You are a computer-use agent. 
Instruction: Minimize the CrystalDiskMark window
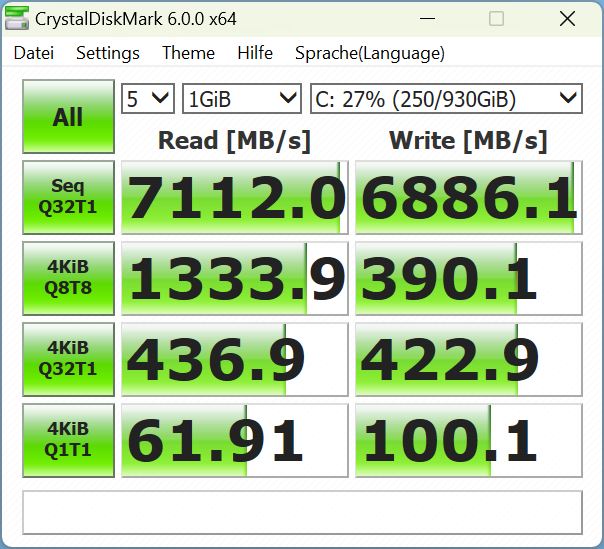427,18
